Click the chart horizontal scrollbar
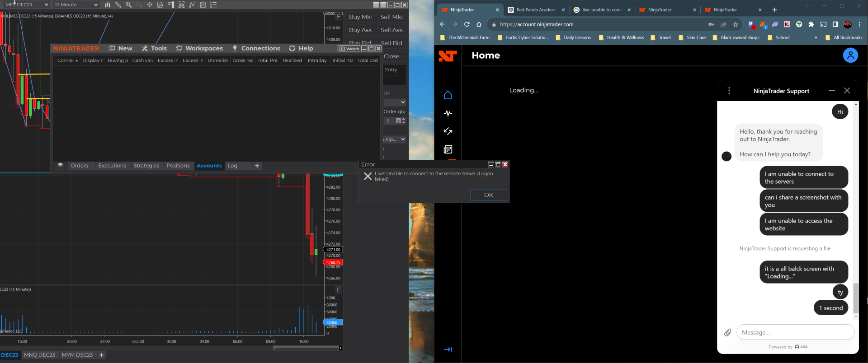Image resolution: width=868 pixels, height=363 pixels. [x=306, y=348]
